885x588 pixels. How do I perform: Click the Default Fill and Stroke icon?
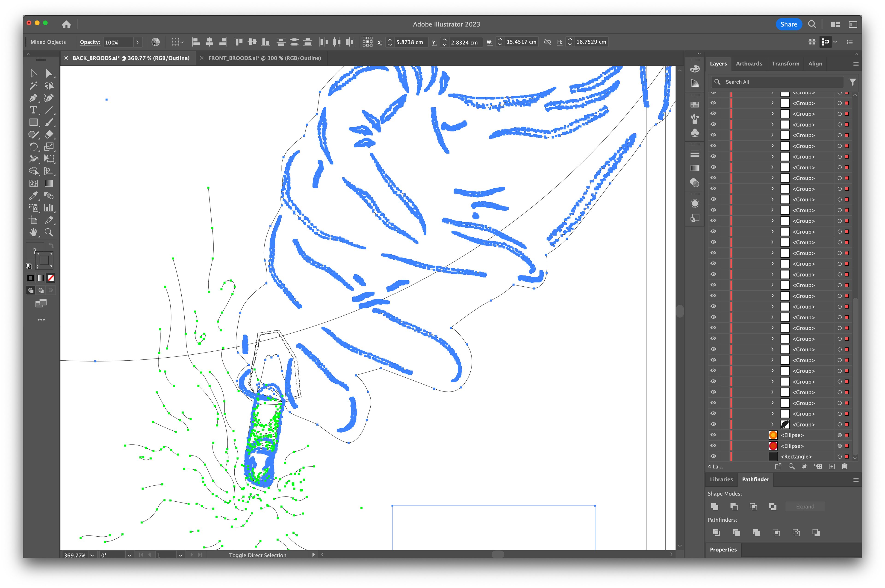29,266
